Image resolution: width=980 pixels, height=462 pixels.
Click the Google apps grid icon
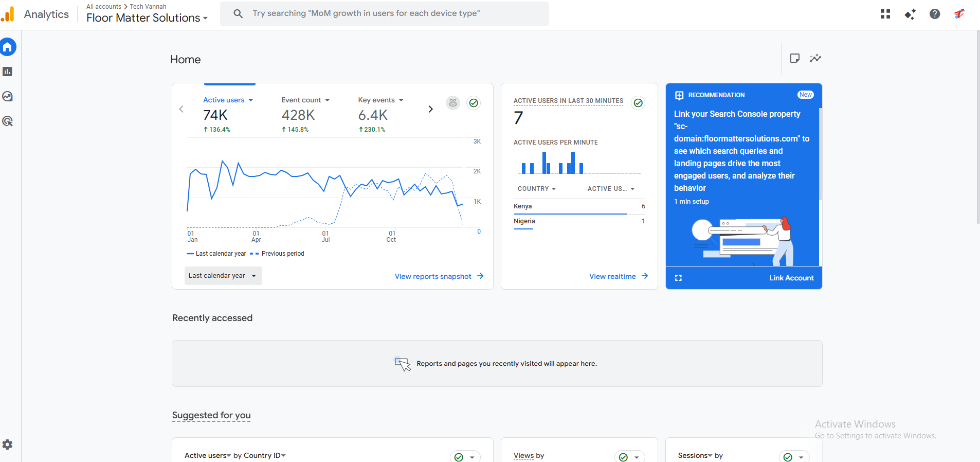tap(885, 14)
